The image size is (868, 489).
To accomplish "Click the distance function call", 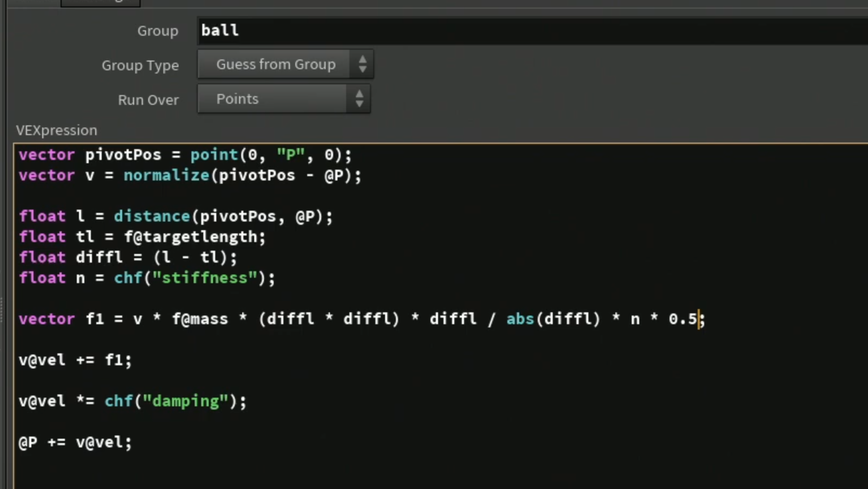I will (x=151, y=217).
